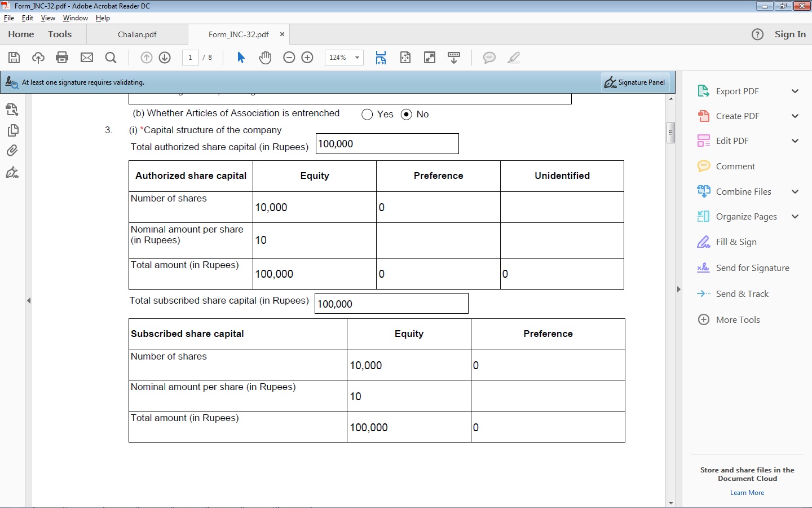
Task: Click the Total authorized share capital field
Action: pyautogui.click(x=387, y=143)
